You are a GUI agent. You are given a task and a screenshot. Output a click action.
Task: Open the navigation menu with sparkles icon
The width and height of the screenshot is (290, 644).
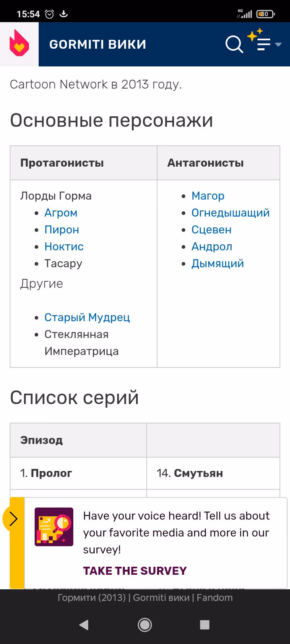click(x=264, y=40)
